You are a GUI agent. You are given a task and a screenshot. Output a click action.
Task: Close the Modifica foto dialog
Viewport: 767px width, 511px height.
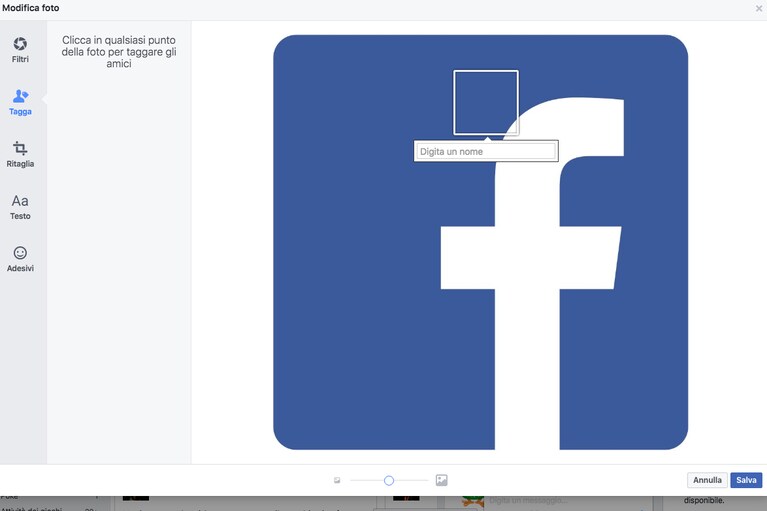pos(759,9)
